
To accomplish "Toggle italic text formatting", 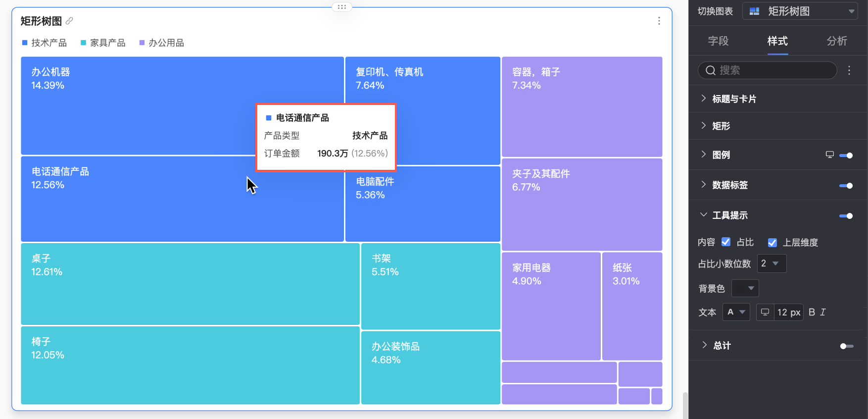I will tap(823, 312).
